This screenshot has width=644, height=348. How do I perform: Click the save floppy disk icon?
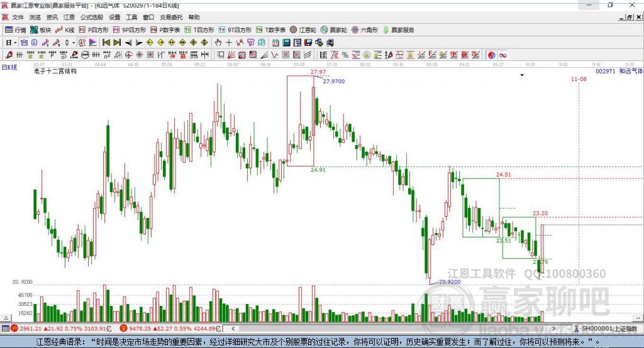[308, 43]
